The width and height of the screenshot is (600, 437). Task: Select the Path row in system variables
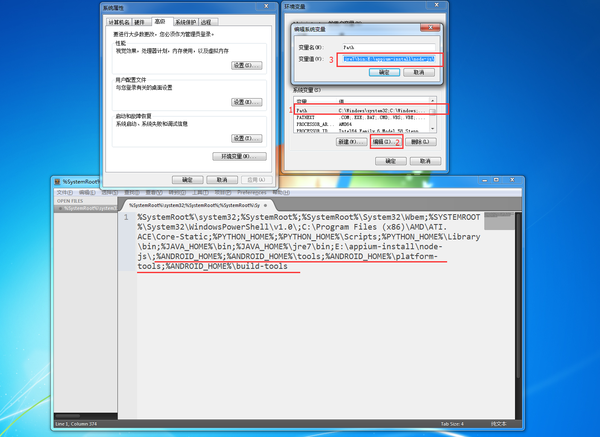click(362, 111)
